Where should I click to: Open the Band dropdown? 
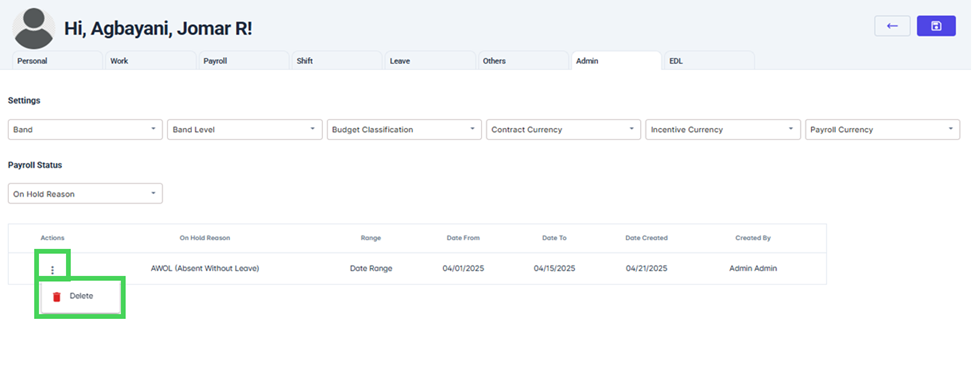click(85, 129)
